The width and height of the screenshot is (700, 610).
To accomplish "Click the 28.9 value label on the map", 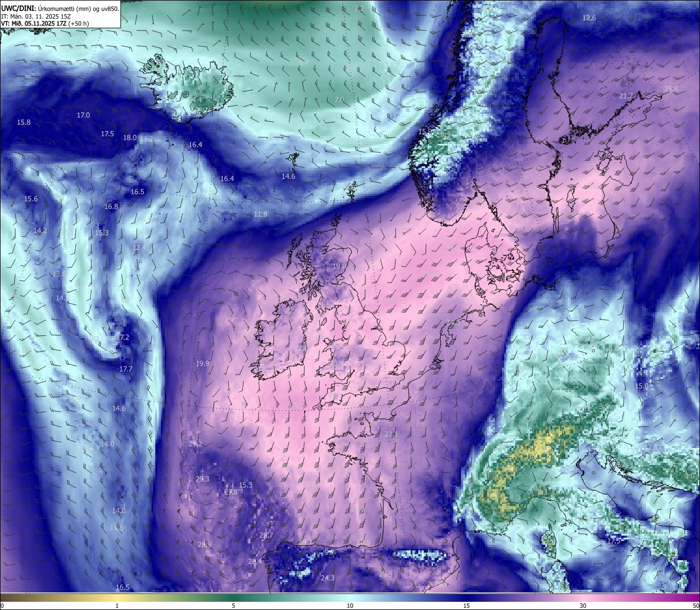I will click(x=205, y=545).
